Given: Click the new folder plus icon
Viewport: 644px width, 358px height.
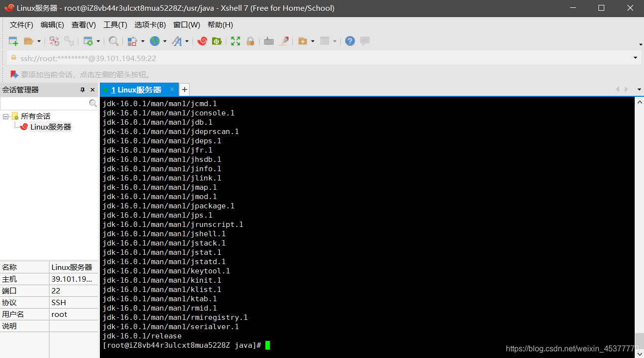Looking at the screenshot, I should pos(302,41).
